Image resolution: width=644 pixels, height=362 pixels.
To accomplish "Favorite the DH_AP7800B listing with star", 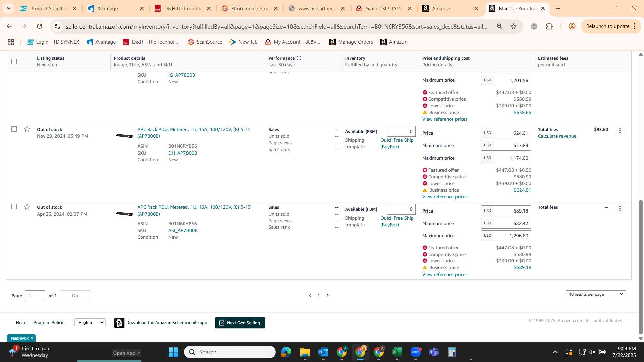I will point(27,129).
